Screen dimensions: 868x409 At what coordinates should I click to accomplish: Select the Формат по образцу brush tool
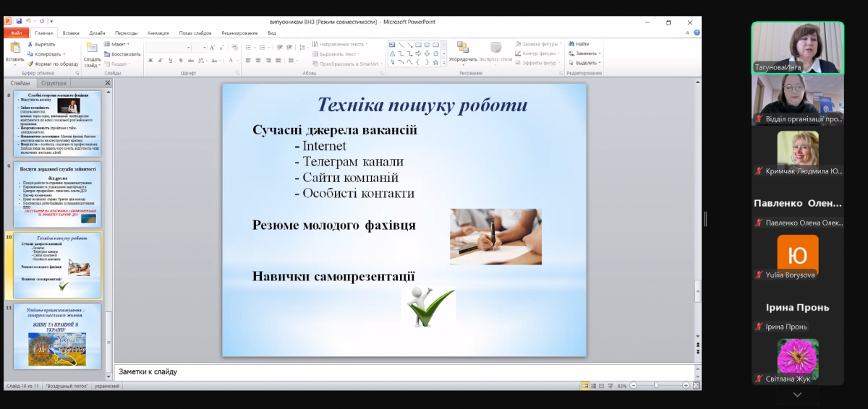click(x=30, y=64)
